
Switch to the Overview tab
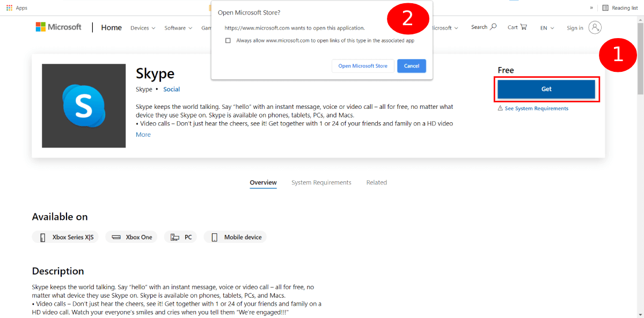263,182
